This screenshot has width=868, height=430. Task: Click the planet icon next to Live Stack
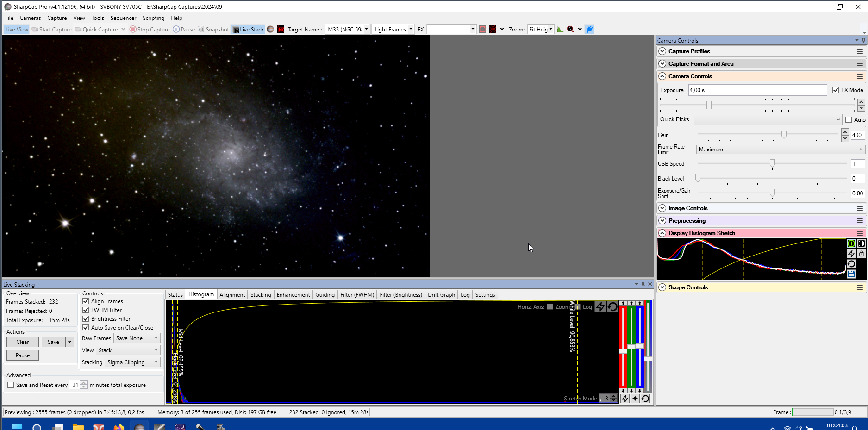[270, 29]
